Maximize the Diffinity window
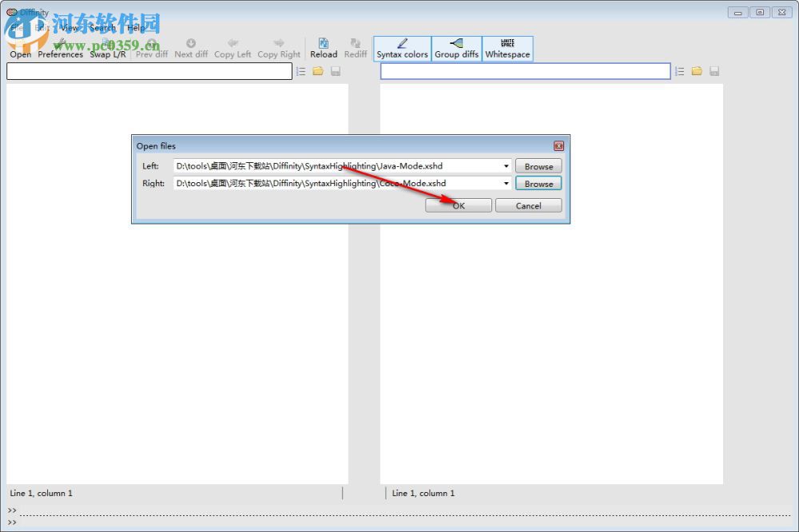The width and height of the screenshot is (799, 532). (x=760, y=12)
